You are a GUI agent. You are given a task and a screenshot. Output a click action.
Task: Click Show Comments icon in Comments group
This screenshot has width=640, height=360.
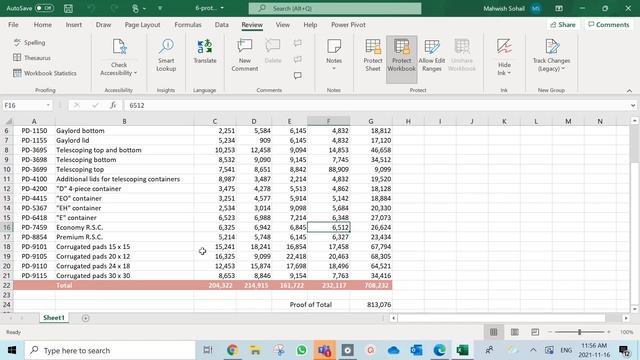(298, 76)
